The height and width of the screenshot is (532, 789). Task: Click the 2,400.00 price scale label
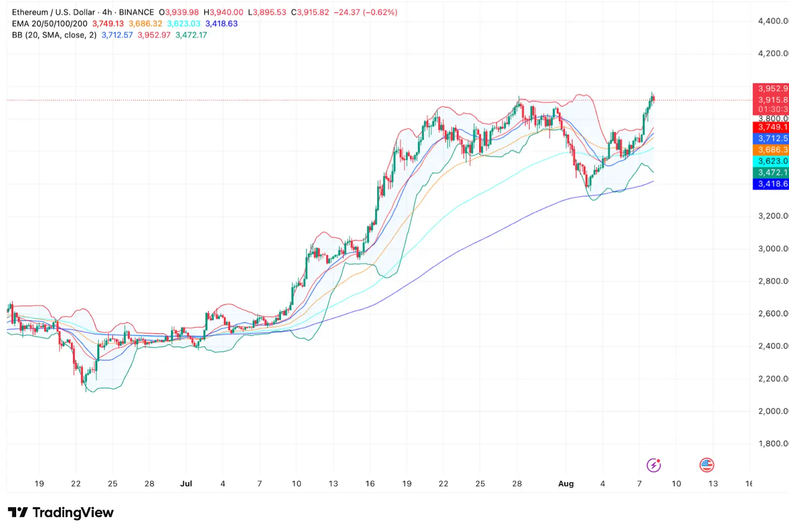tap(773, 346)
